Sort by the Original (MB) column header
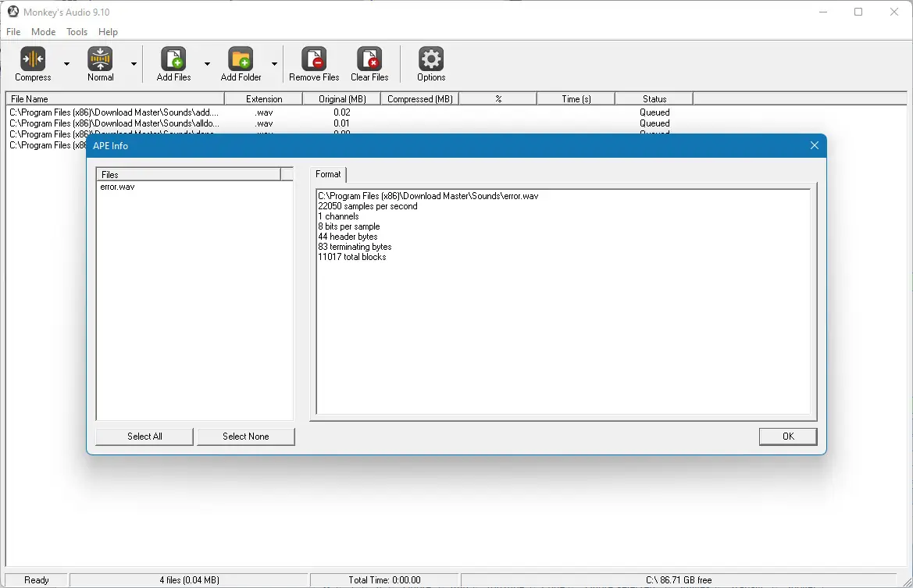913x588 pixels. (342, 99)
